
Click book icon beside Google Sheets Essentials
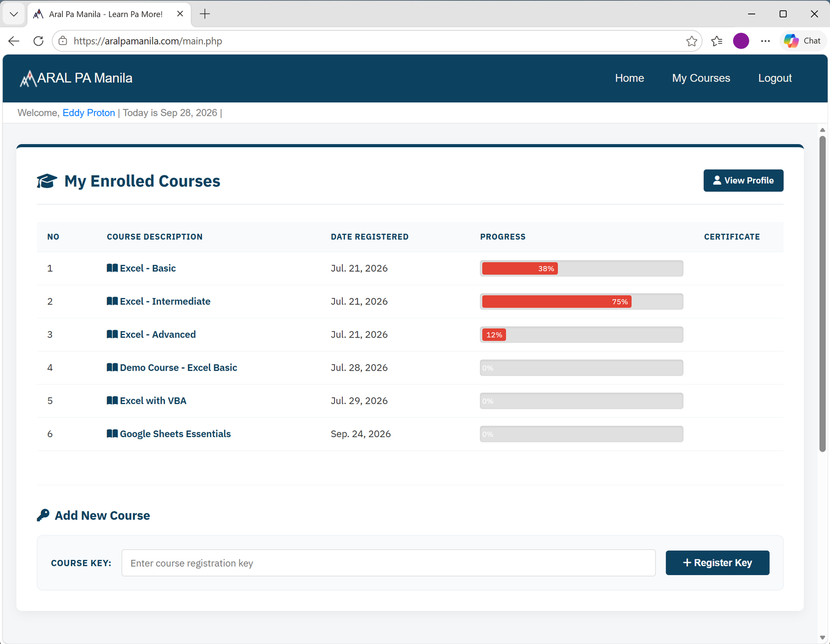click(x=112, y=434)
